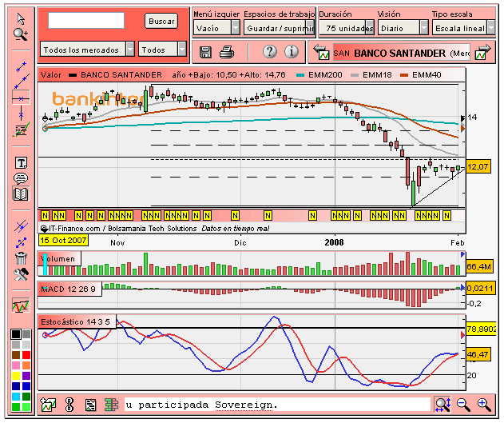The image size is (504, 423).
Task: Click the 15 Oct 2007 date marker
Action: pos(63,241)
